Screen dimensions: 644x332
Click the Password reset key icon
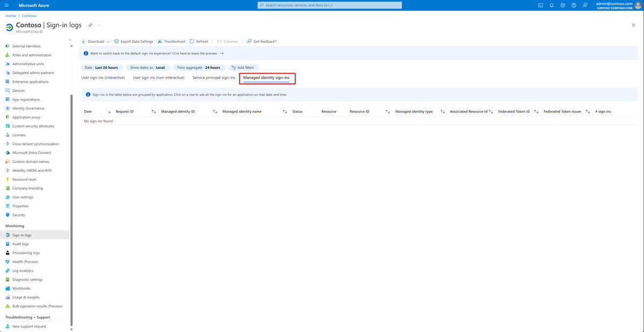coord(8,179)
